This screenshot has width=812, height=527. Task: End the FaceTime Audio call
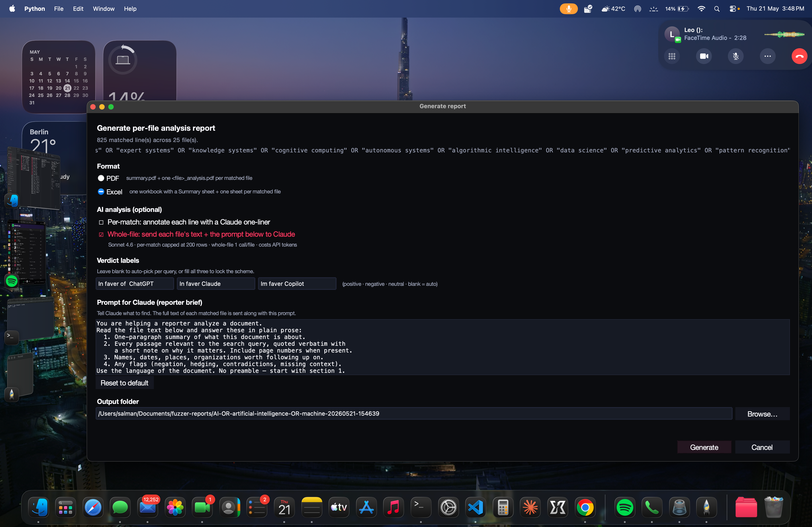pos(799,56)
